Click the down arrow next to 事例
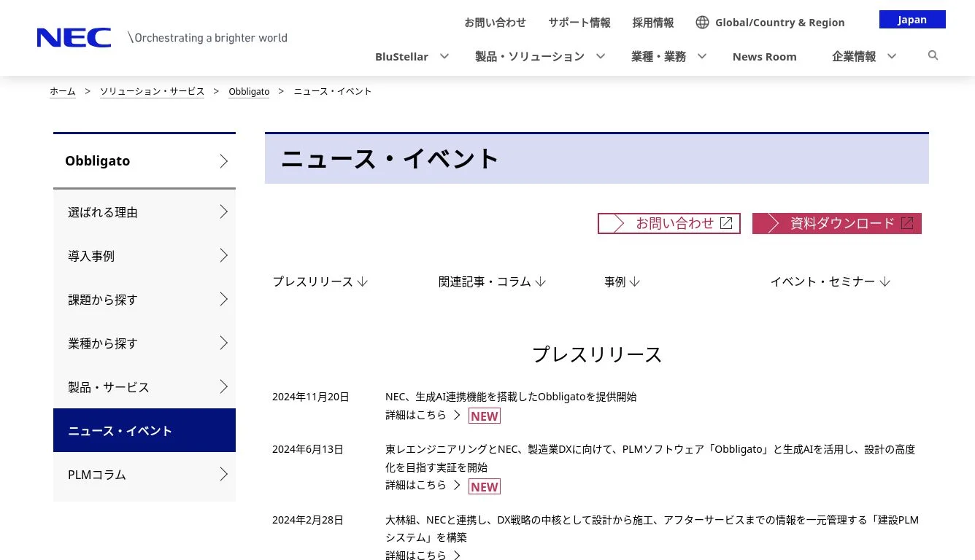This screenshot has width=975, height=560. [634, 281]
